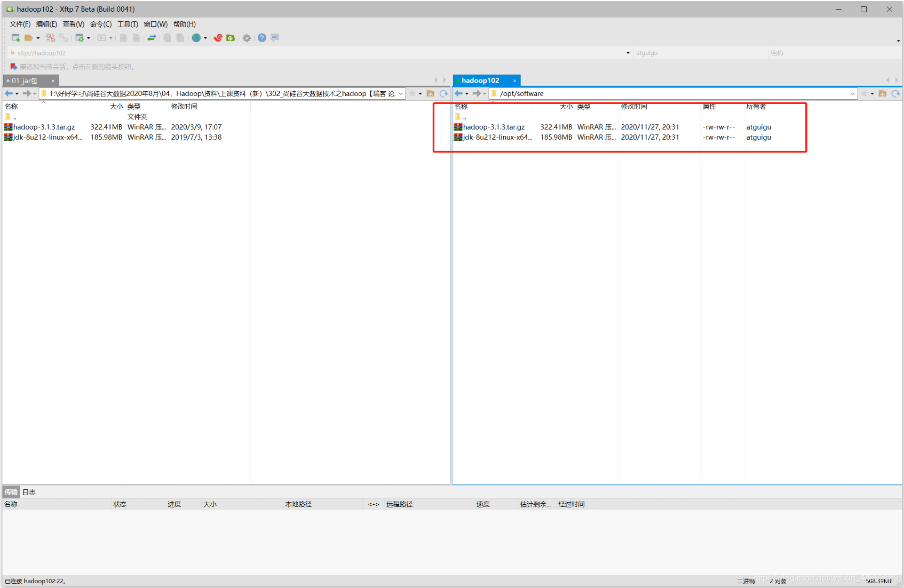Go forward in the local pane

pos(26,93)
